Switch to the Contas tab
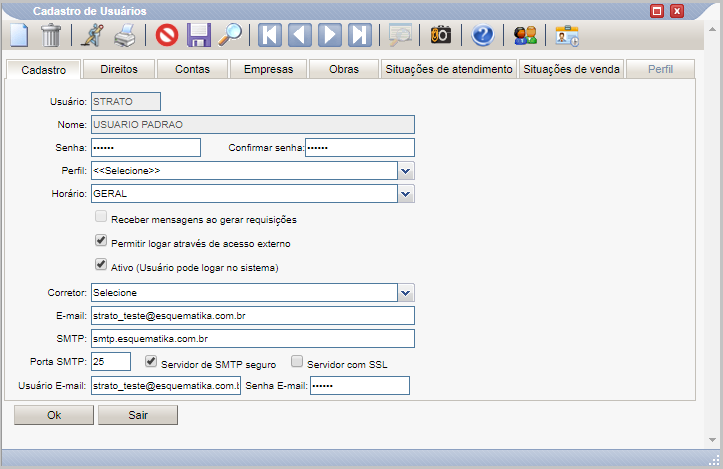This screenshot has width=723, height=469. (192, 69)
